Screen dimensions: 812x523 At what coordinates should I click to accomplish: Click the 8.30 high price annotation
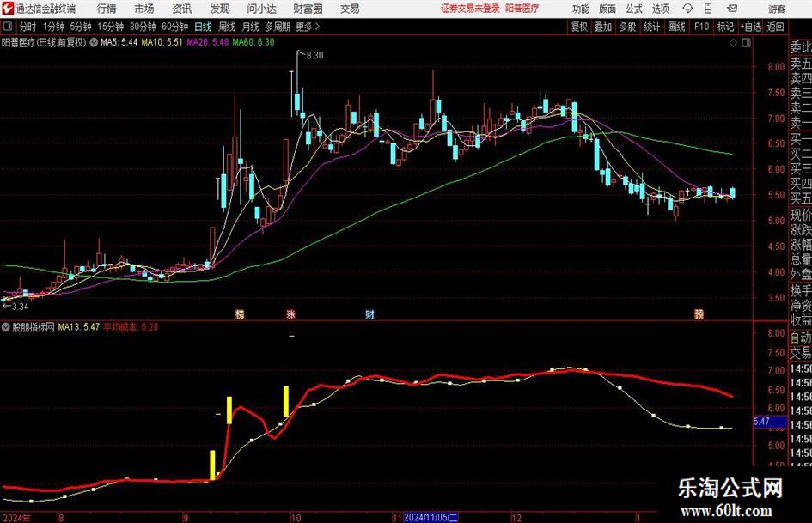point(314,56)
